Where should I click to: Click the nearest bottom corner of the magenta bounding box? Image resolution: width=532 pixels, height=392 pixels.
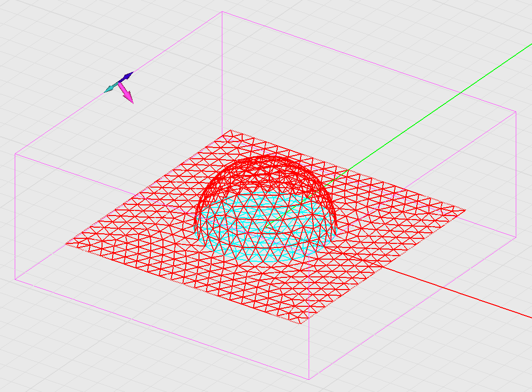click(309, 379)
